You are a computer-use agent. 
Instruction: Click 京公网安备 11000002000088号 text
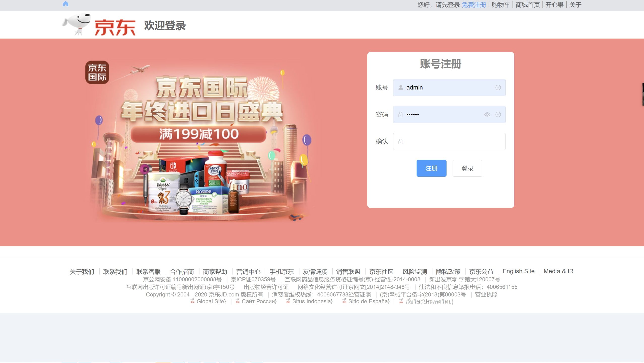click(182, 279)
